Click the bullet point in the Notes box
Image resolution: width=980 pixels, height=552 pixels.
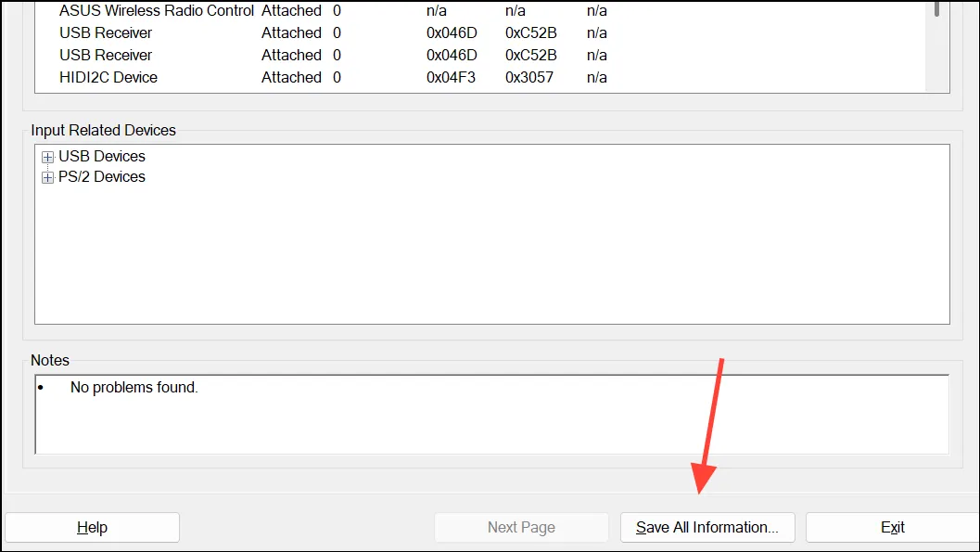pos(41,388)
